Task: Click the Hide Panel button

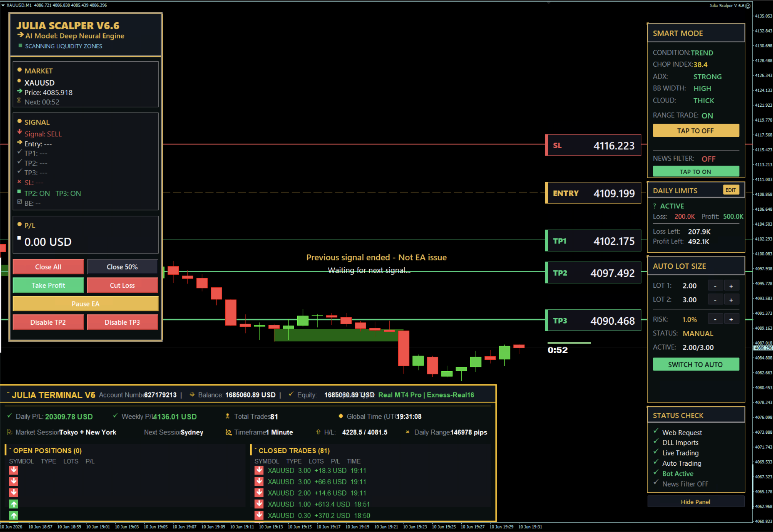Action: (x=696, y=502)
